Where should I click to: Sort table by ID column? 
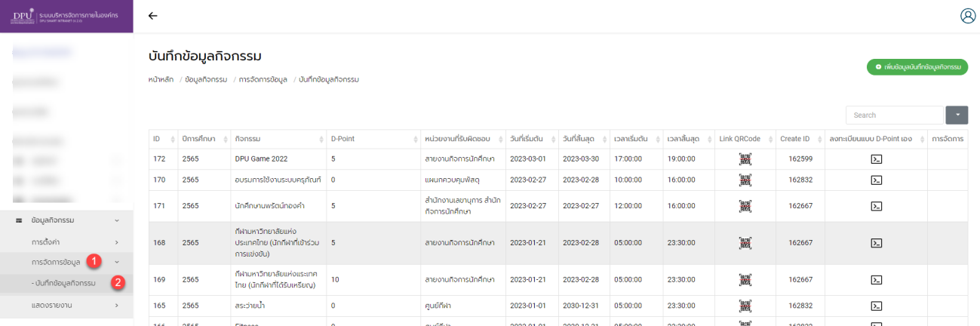tap(162, 139)
